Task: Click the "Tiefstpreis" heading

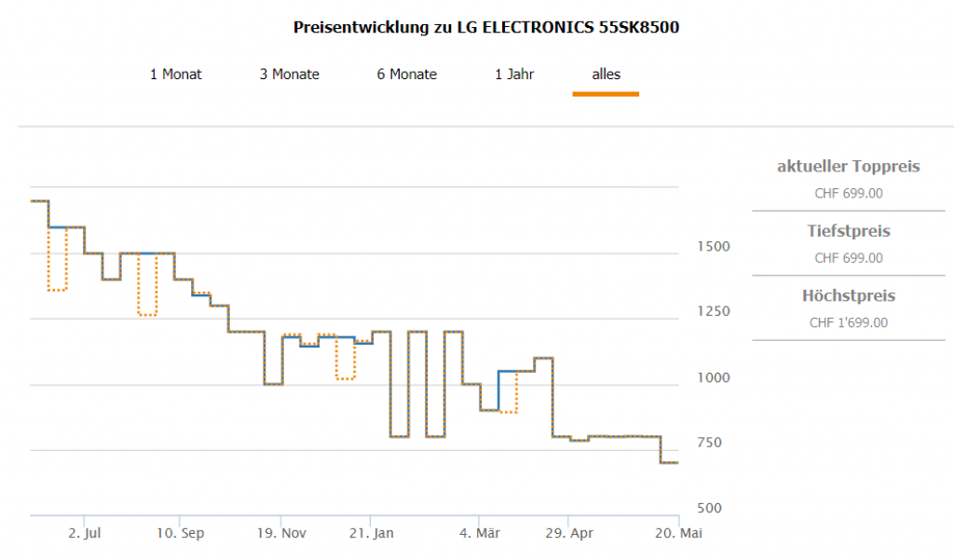Action: (848, 231)
